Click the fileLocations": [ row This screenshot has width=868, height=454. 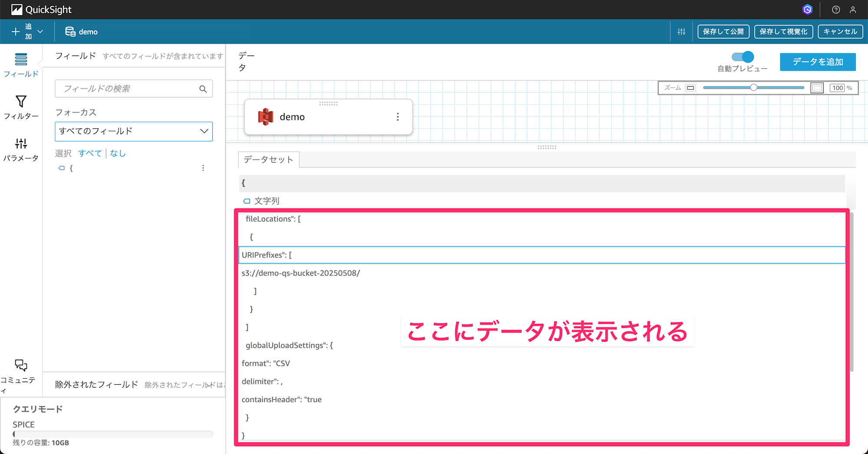[x=542, y=219]
